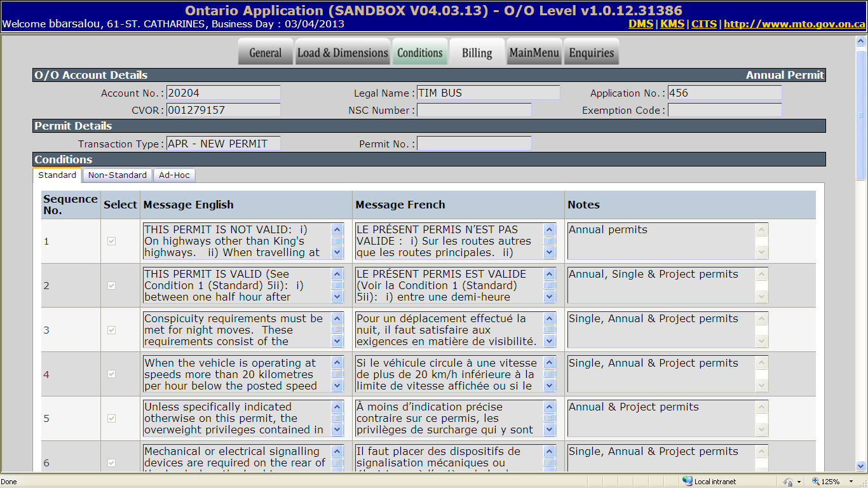Screen dimensions: 868x488
Task: Toggle Select checkbox for sequence 1
Action: tap(112, 241)
